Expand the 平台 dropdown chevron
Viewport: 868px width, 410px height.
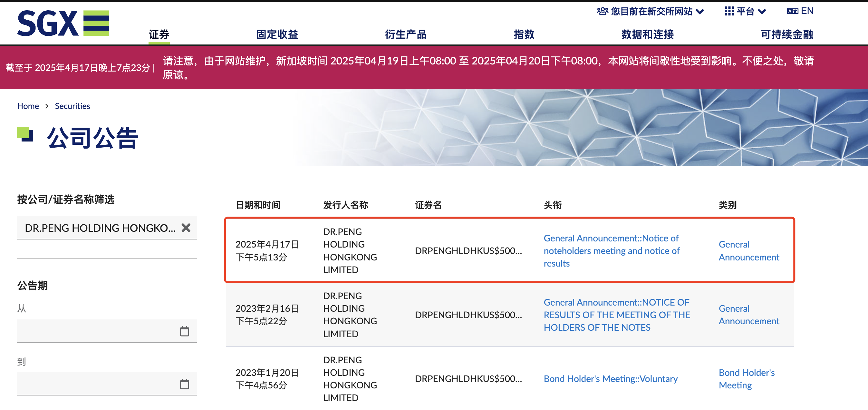(762, 12)
